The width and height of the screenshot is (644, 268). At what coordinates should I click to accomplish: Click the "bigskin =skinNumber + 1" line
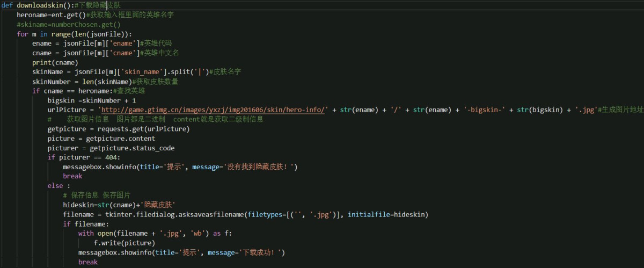[x=92, y=101]
